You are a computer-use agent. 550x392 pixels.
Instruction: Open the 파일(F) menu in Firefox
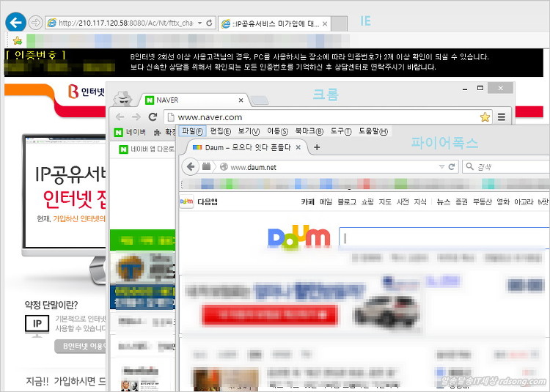pyautogui.click(x=191, y=131)
